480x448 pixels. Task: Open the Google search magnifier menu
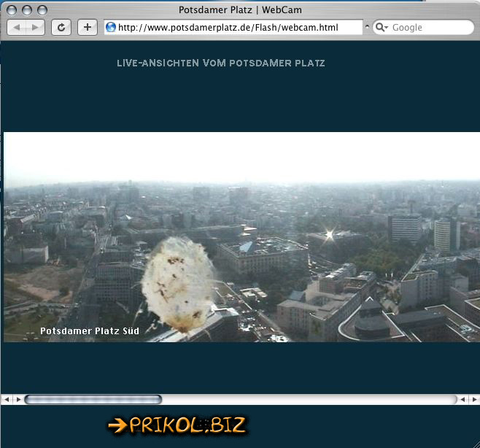[x=382, y=28]
